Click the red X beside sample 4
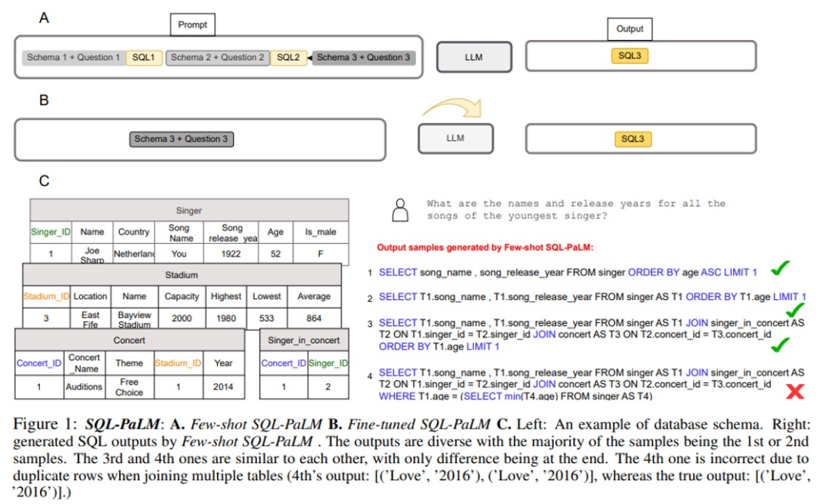The width and height of the screenshot is (831, 504). tap(795, 392)
